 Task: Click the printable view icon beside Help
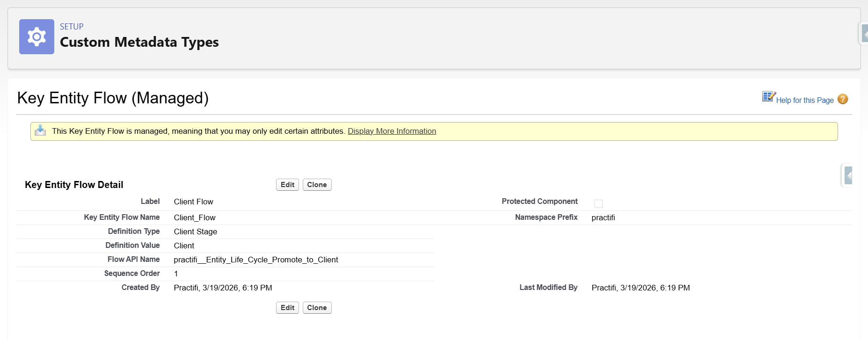(769, 96)
